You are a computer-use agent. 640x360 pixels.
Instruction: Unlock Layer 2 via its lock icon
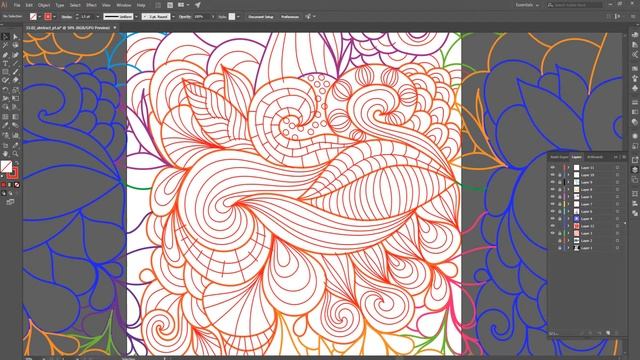(560, 240)
